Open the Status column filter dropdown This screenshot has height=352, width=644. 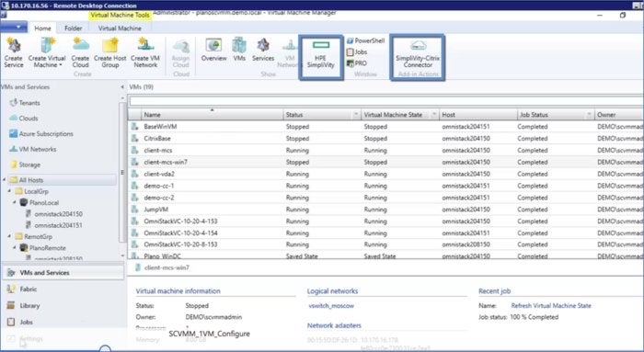(x=356, y=115)
